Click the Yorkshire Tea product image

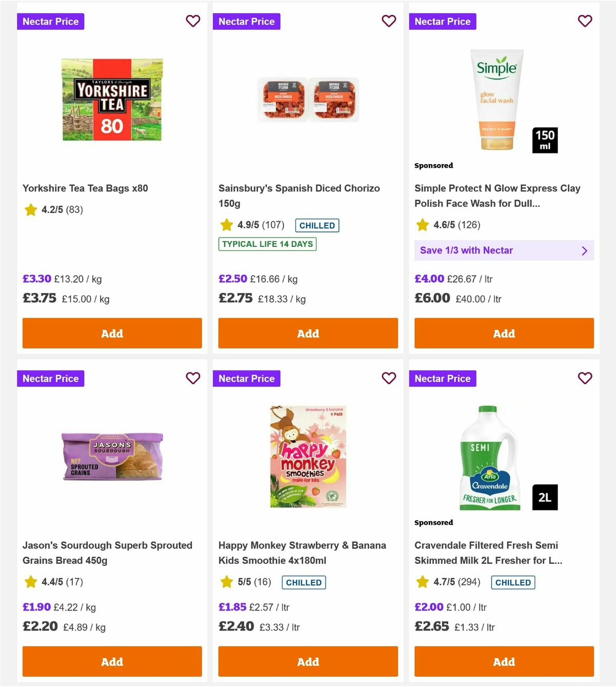(x=111, y=100)
